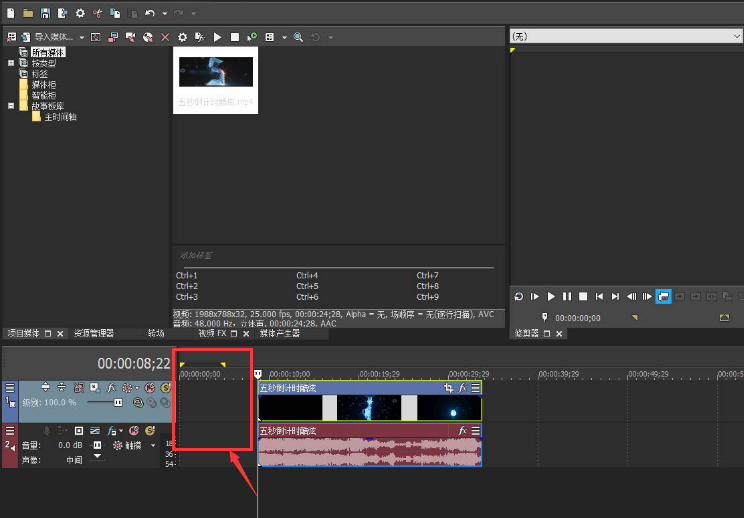Click the audio track 音量 volume slider handle
The height and width of the screenshot is (518, 744).
pyautogui.click(x=97, y=445)
